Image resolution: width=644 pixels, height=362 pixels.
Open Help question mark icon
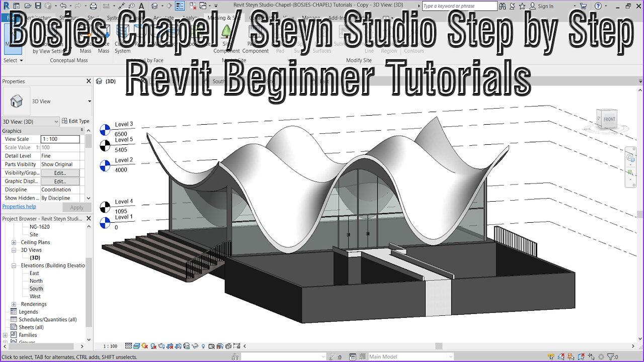tap(598, 6)
